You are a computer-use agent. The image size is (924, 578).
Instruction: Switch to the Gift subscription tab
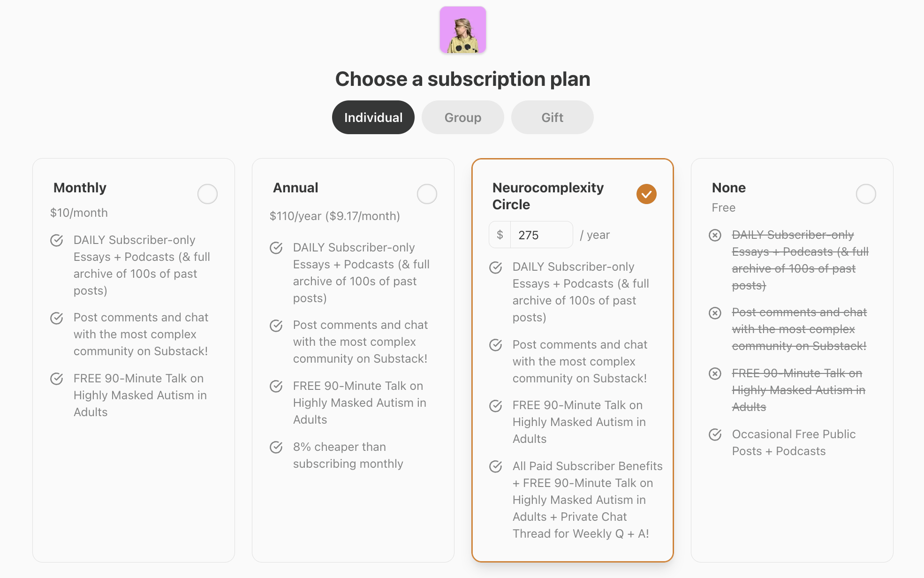click(552, 117)
